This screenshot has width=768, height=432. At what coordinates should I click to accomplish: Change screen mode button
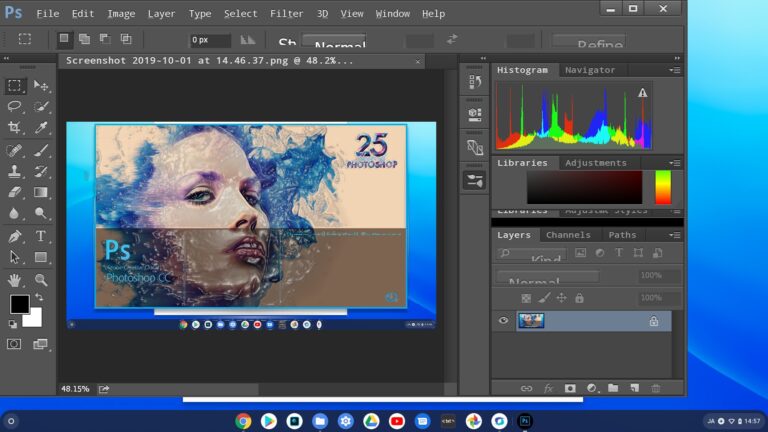pyautogui.click(x=40, y=344)
